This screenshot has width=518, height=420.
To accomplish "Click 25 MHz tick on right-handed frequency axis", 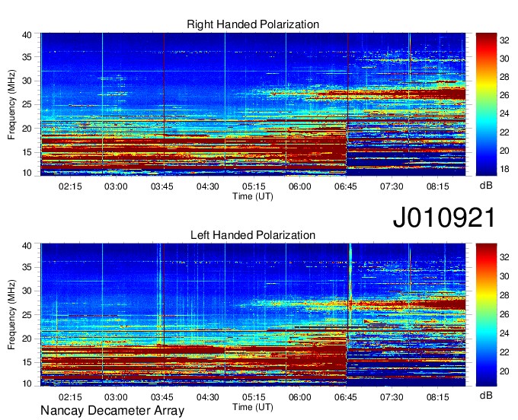I will (x=27, y=104).
